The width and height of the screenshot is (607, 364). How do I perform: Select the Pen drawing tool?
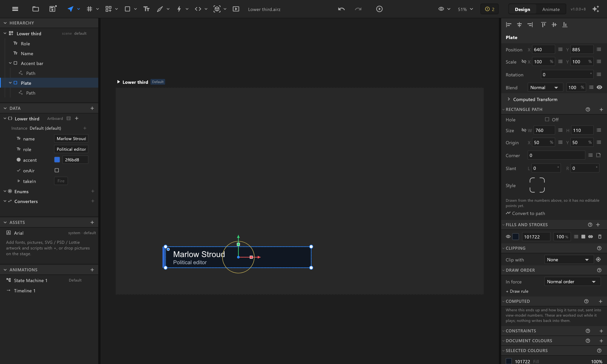160,9
